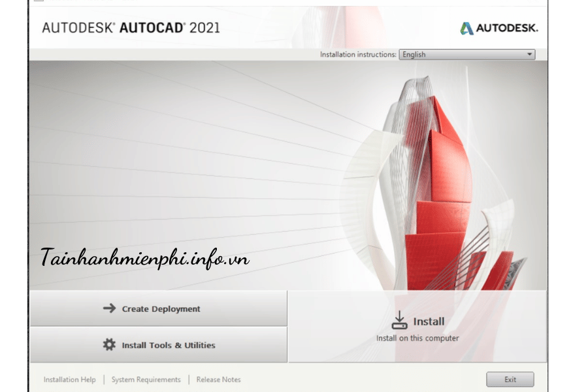Open the English language combo box

[x=466, y=55]
